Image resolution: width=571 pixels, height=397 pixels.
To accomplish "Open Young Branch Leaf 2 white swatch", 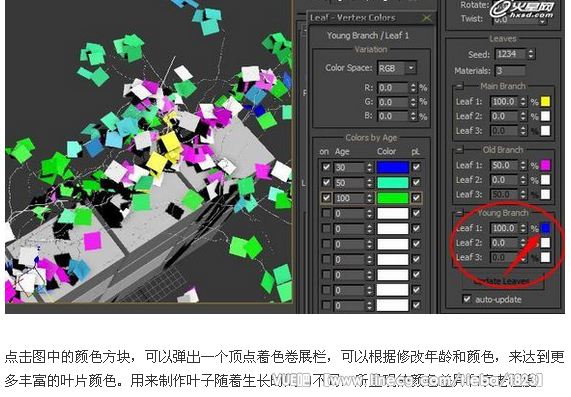I will point(545,243).
